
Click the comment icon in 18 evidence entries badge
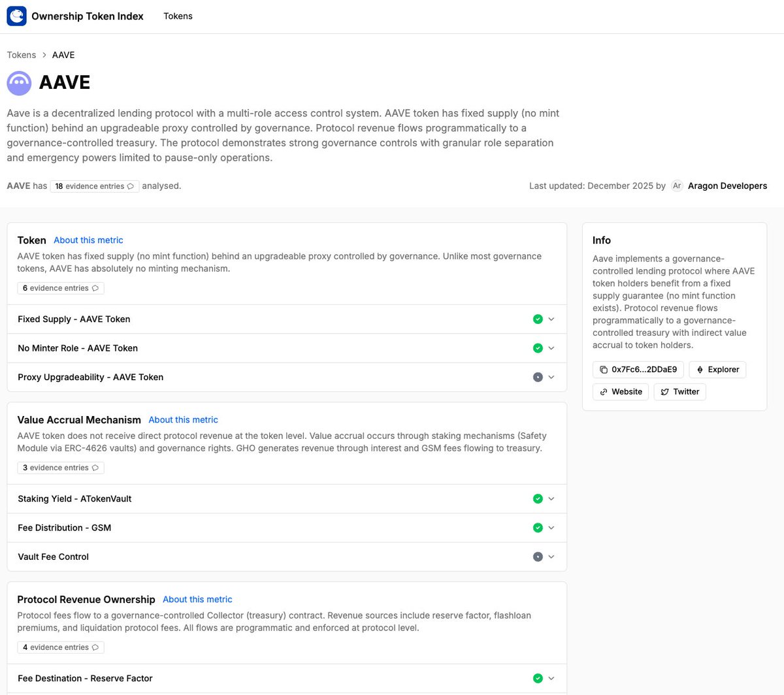[131, 186]
